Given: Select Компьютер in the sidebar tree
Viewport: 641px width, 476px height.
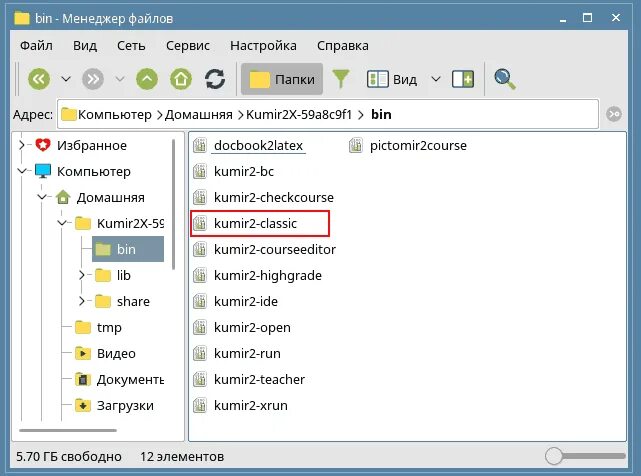Looking at the screenshot, I should (94, 171).
